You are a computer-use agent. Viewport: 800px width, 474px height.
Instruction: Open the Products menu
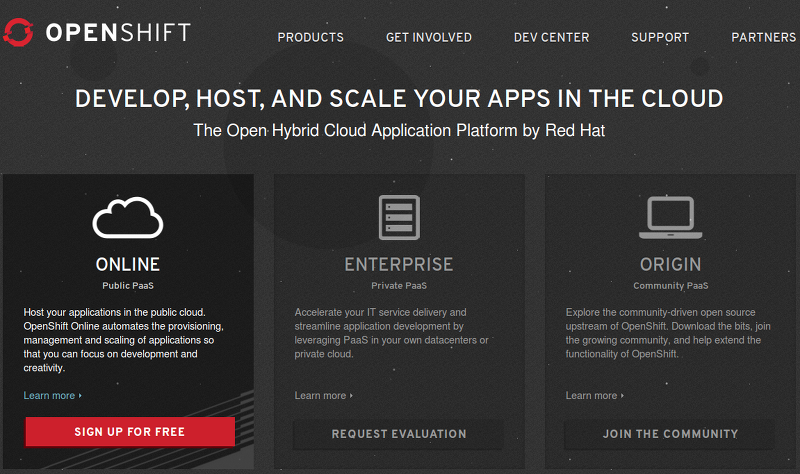point(311,37)
